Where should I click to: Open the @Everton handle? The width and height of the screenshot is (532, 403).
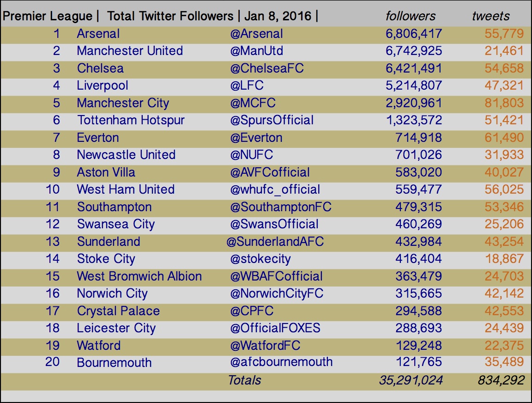click(x=256, y=138)
